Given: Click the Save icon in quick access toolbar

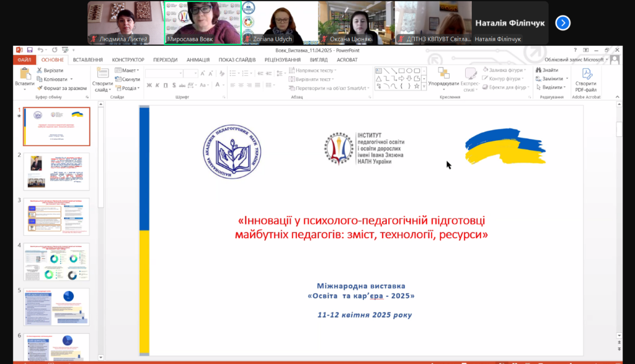Looking at the screenshot, I should tap(29, 50).
